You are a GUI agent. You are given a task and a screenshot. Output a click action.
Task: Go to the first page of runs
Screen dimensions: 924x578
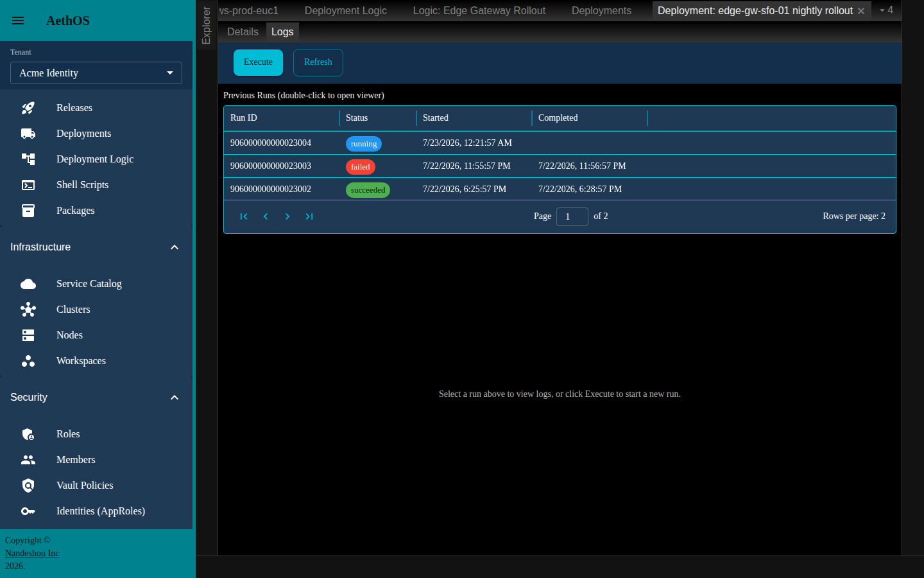pos(244,216)
